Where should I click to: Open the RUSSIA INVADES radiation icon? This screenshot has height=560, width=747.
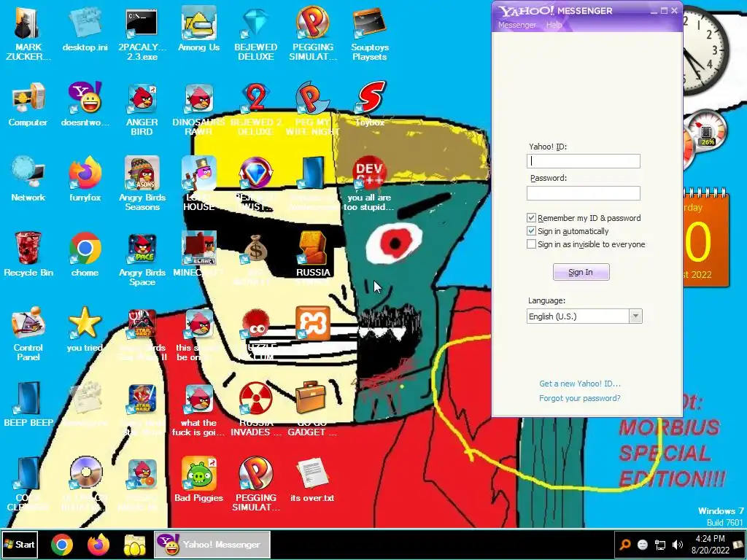tap(256, 408)
